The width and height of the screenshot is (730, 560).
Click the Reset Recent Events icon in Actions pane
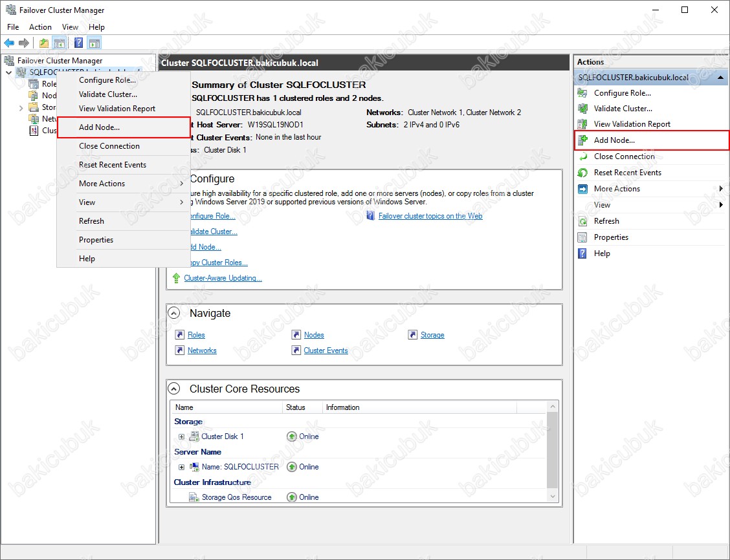point(582,173)
